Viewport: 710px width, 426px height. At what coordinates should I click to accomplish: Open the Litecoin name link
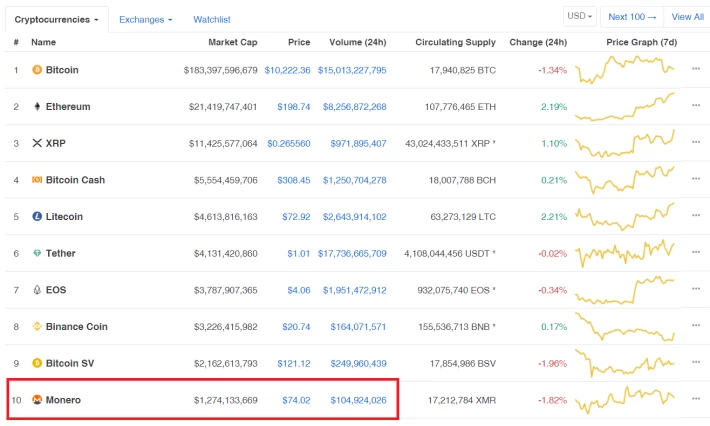click(64, 216)
